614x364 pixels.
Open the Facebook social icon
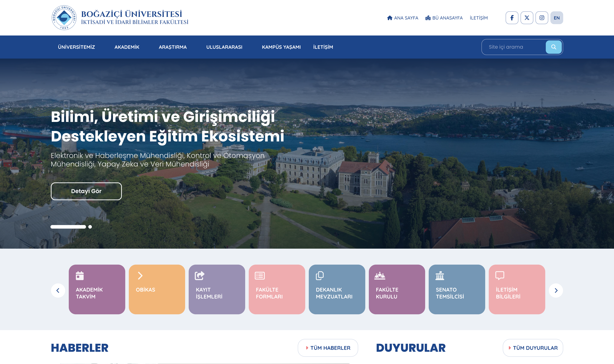512,18
